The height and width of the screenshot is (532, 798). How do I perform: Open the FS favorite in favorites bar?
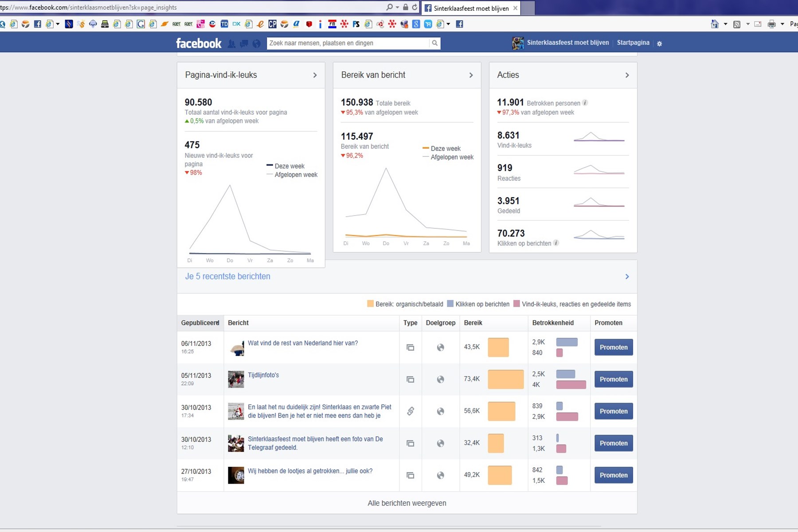[x=356, y=24]
